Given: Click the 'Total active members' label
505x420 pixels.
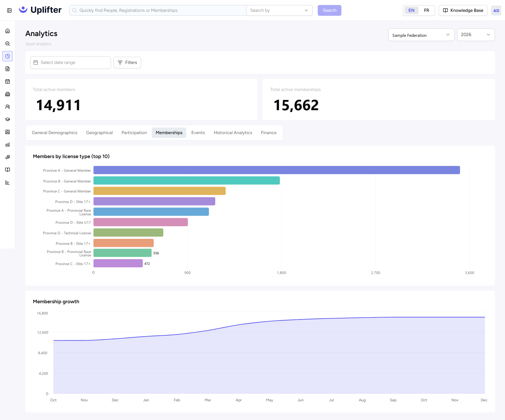Looking at the screenshot, I should (x=54, y=90).
